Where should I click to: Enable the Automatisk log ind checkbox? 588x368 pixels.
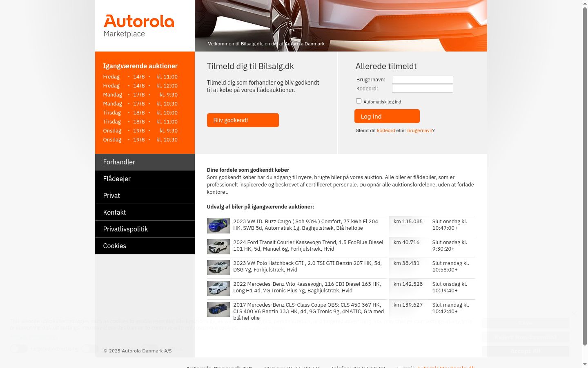(x=359, y=101)
